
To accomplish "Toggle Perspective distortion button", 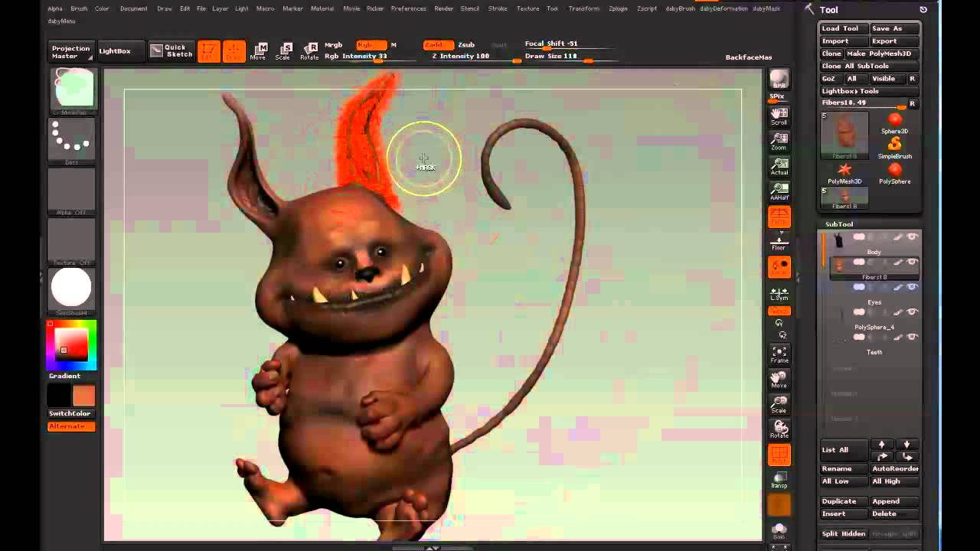I will (x=779, y=217).
